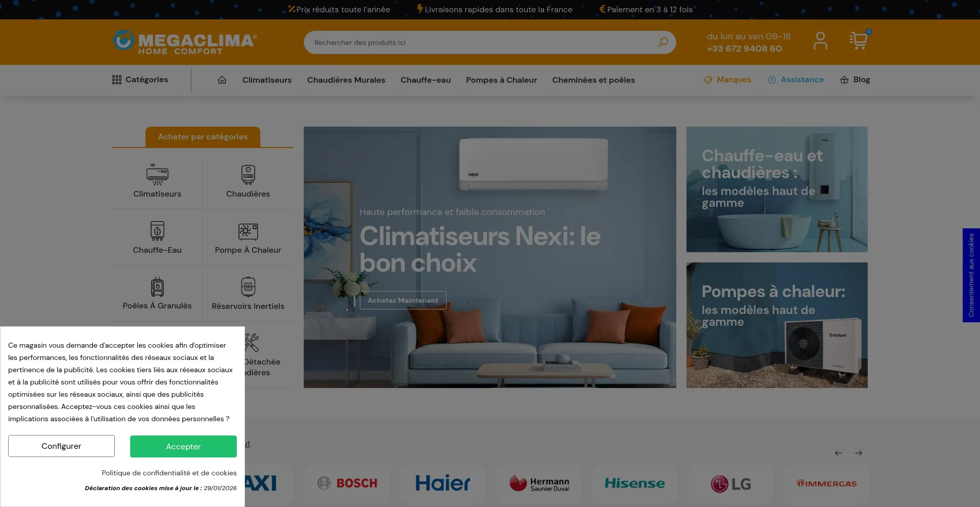This screenshot has height=507, width=980.
Task: Open the Hisense brand logo
Action: (635, 483)
